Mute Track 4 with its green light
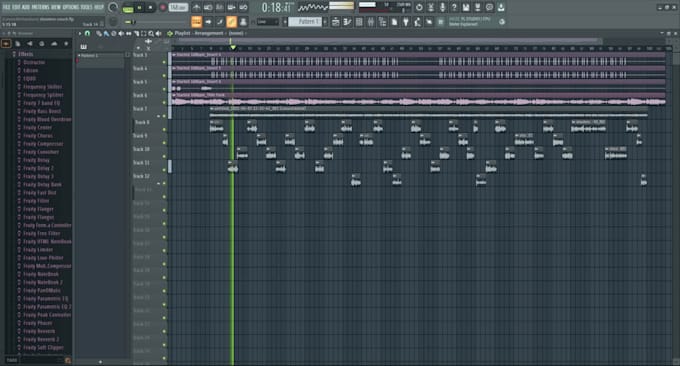This screenshot has height=366, width=680. (x=164, y=75)
